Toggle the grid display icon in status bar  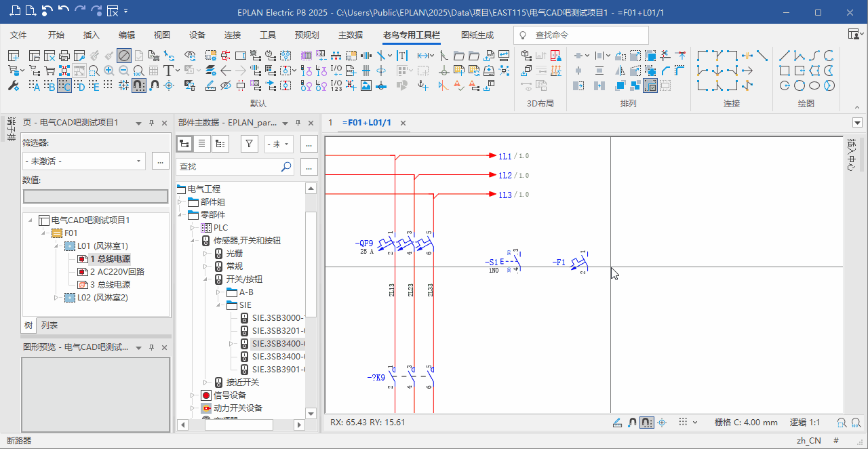(x=684, y=422)
